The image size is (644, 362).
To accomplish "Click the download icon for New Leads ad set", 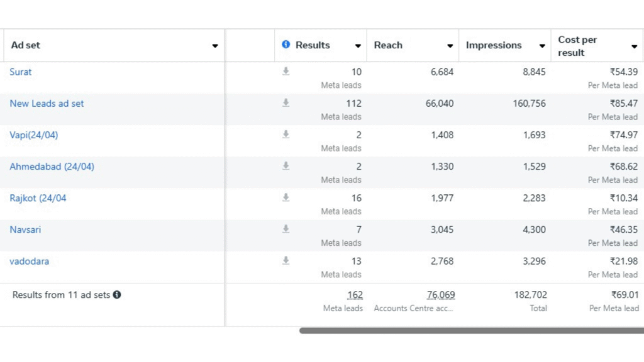I will point(286,103).
